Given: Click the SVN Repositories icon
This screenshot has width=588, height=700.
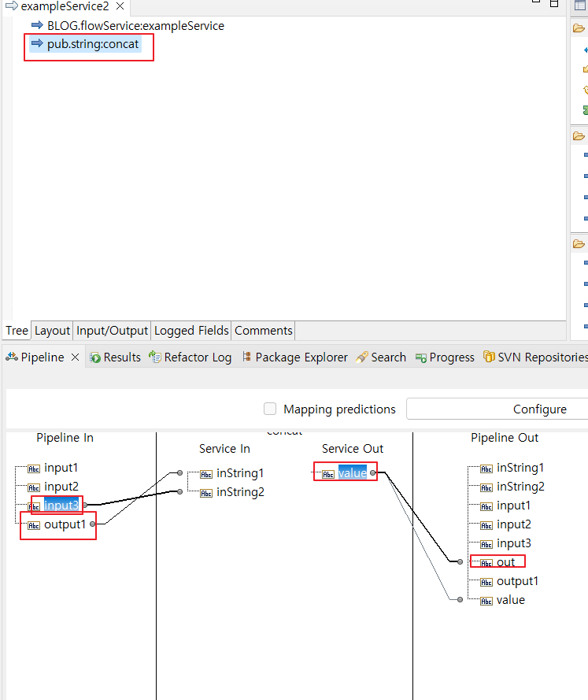Looking at the screenshot, I should (489, 357).
